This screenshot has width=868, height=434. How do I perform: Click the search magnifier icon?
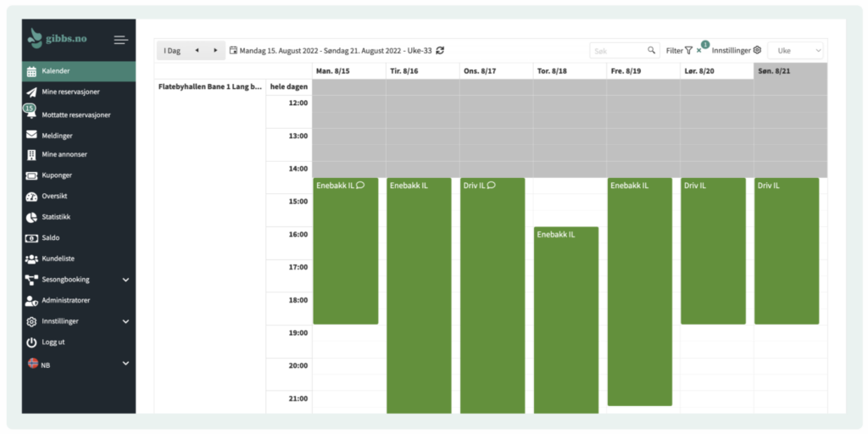(x=651, y=51)
